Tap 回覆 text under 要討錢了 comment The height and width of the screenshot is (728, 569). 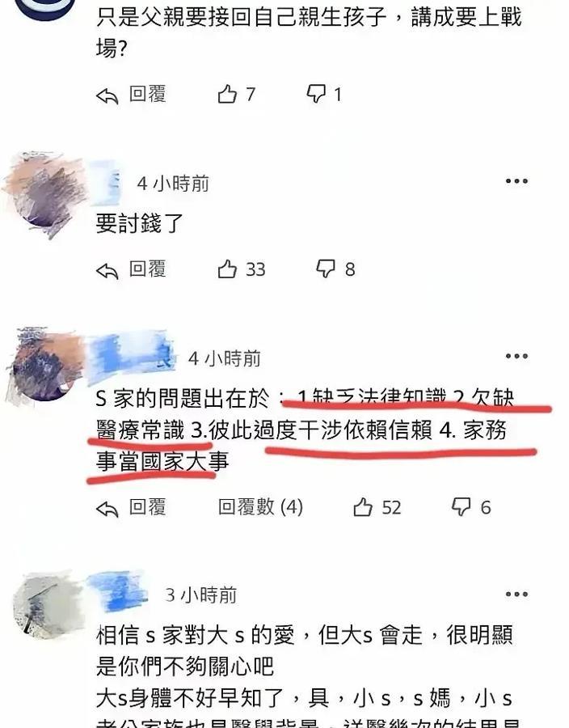[x=147, y=269]
